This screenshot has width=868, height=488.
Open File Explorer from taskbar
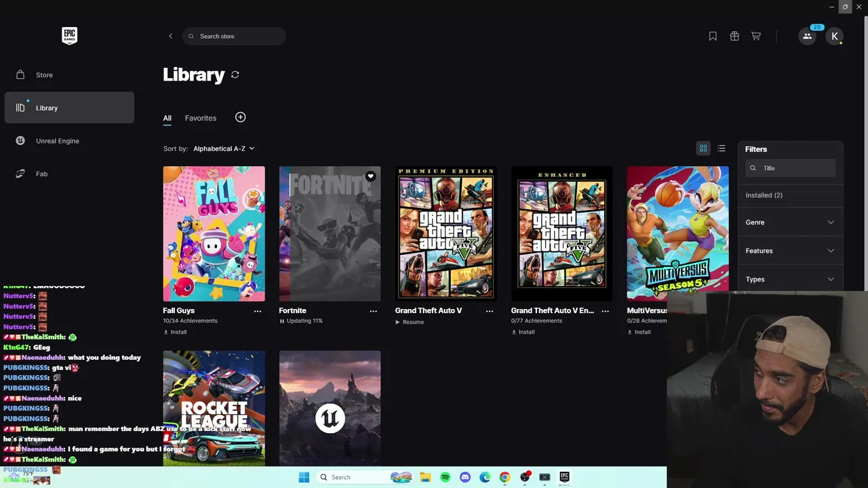pos(425,477)
